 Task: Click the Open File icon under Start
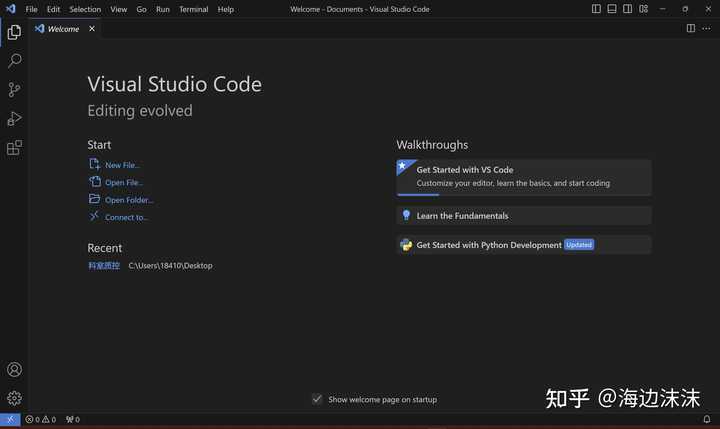tap(95, 181)
